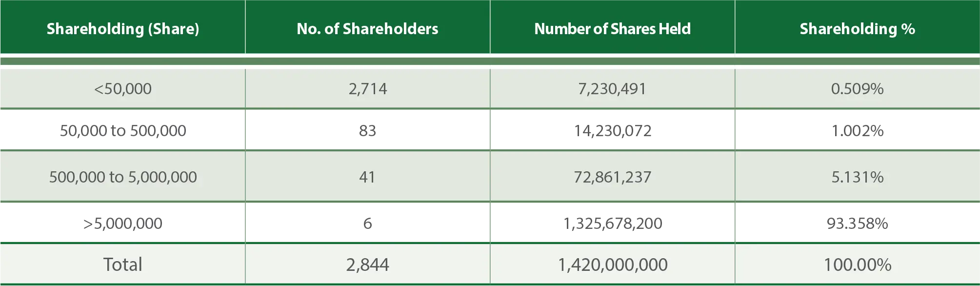Select the redacted cell directly above 2,844
Screen dimensions: 980x286
[x=367, y=223]
